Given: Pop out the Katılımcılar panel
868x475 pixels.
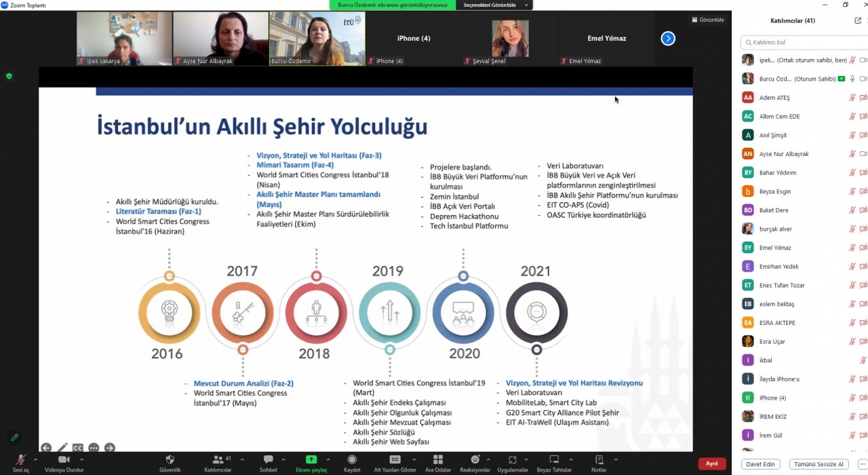Looking at the screenshot, I should [x=858, y=20].
